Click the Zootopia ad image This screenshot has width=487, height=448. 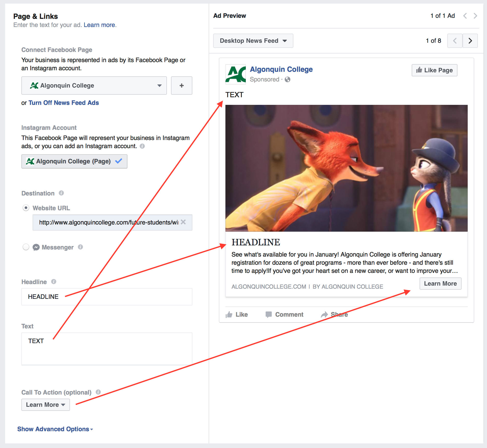346,168
